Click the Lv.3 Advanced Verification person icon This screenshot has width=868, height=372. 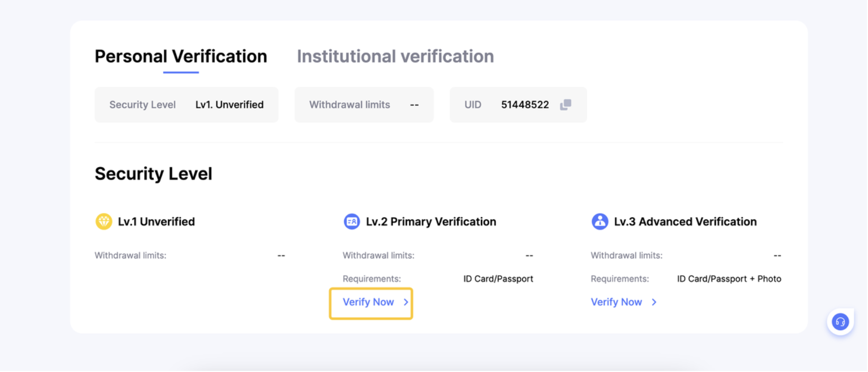(599, 221)
